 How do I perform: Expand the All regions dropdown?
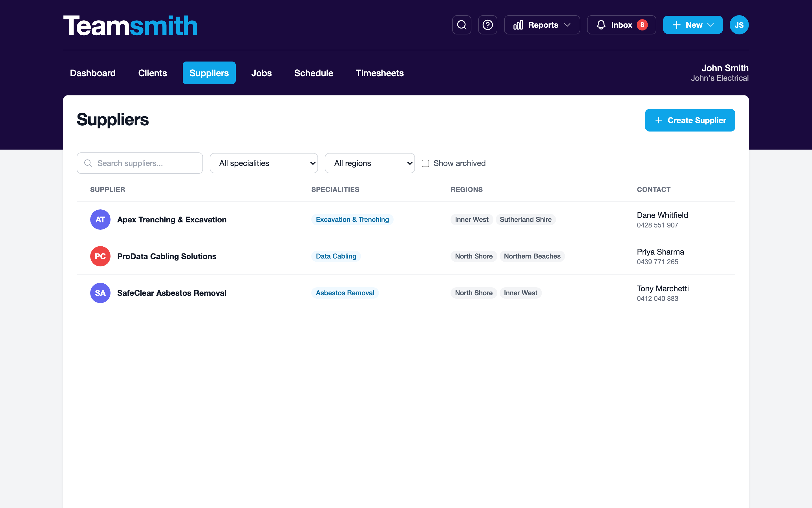coord(370,163)
